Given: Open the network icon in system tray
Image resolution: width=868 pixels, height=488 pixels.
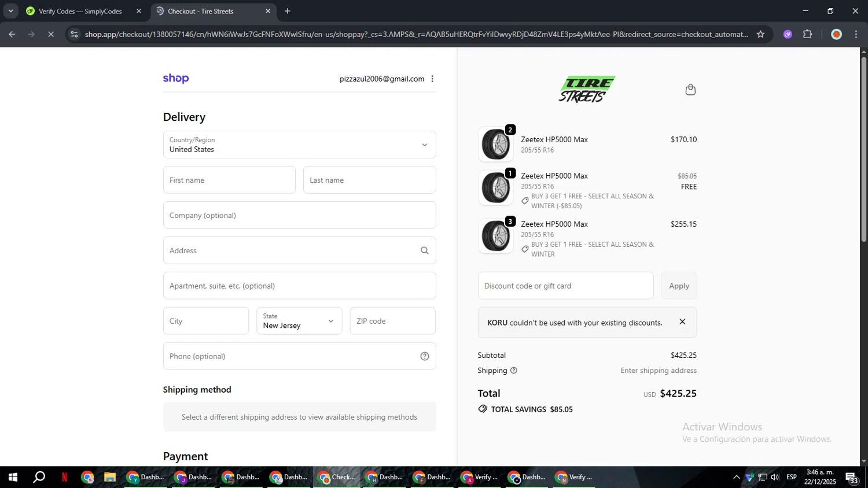Looking at the screenshot, I should point(763,477).
